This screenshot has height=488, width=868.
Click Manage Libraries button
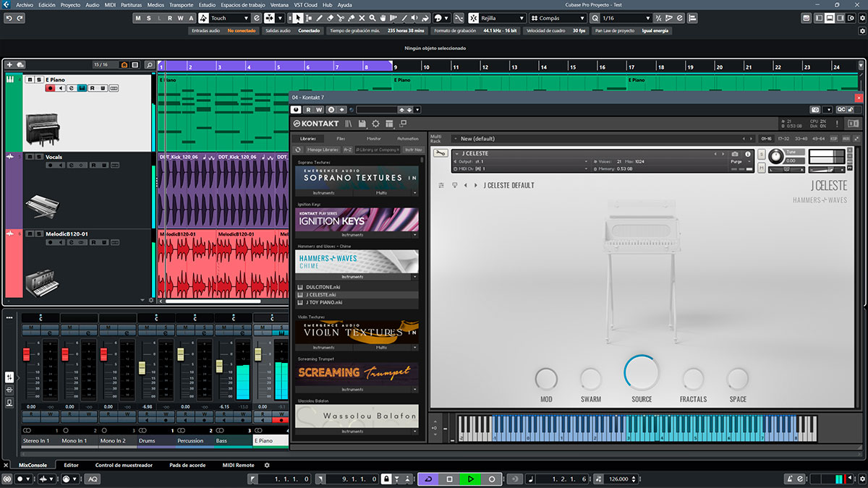click(323, 150)
